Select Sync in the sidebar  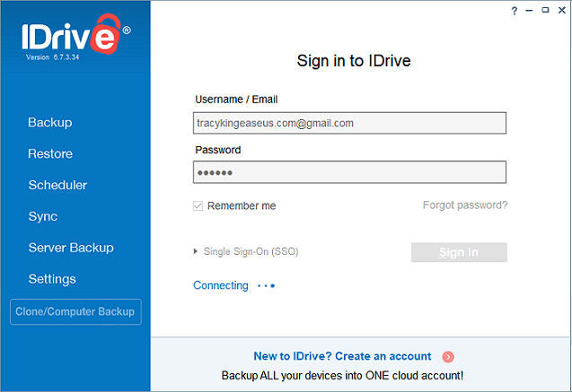43,216
